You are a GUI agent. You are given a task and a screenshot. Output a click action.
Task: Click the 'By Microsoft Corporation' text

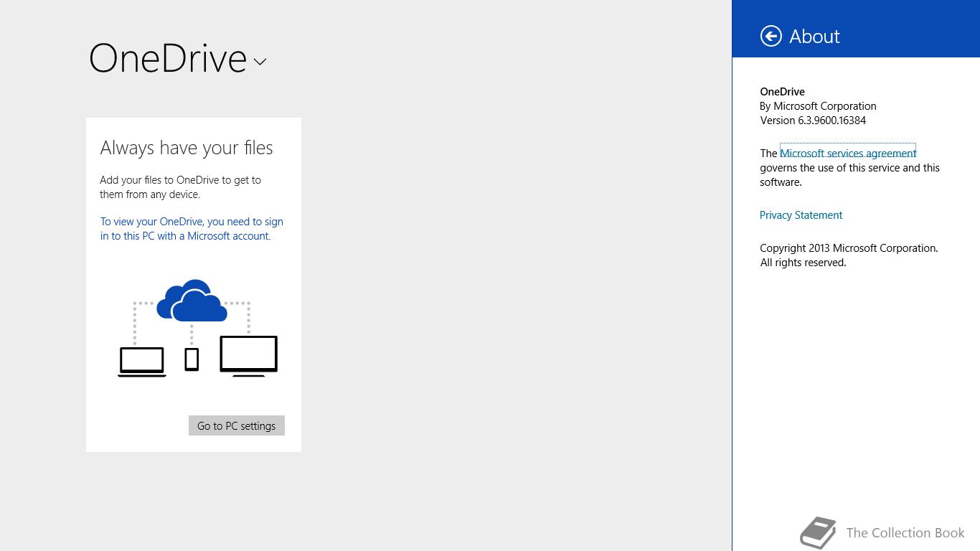818,106
